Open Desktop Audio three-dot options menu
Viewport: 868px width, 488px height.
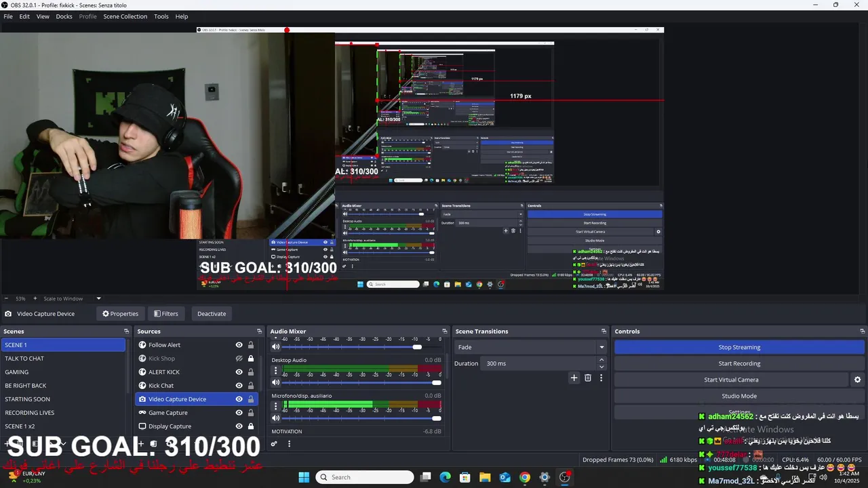(x=275, y=371)
